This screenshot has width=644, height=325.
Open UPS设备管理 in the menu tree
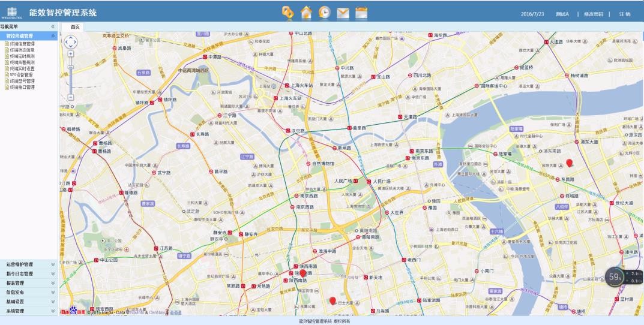pyautogui.click(x=22, y=75)
